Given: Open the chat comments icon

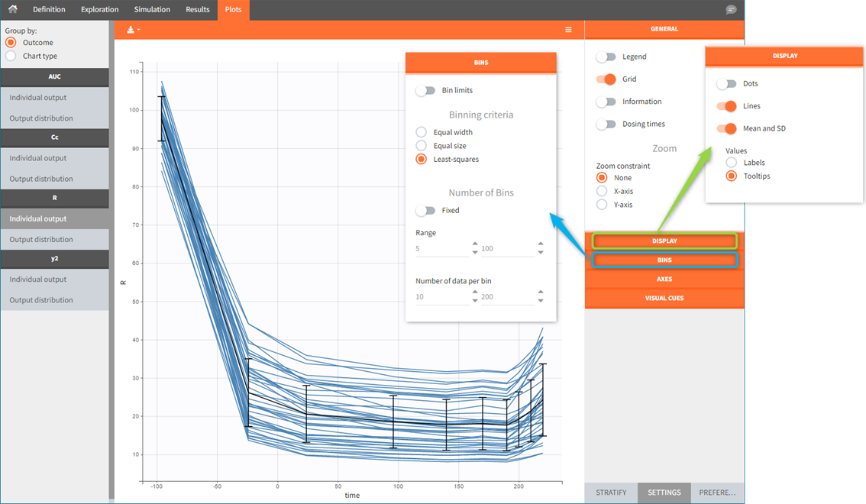Looking at the screenshot, I should click(731, 10).
